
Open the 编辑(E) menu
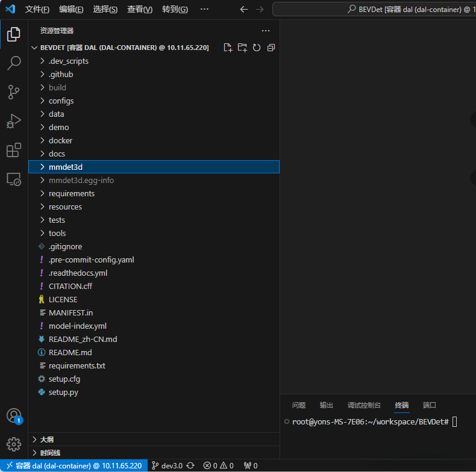(71, 10)
